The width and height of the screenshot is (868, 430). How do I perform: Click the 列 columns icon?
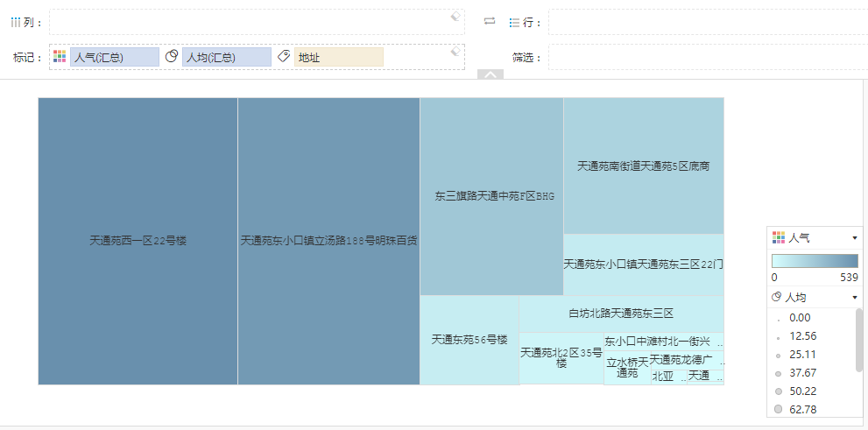point(16,23)
